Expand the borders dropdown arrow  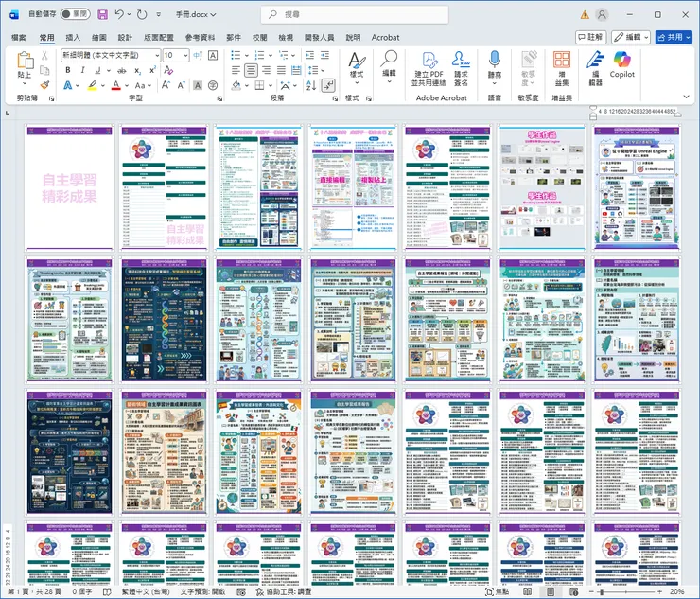click(x=271, y=85)
